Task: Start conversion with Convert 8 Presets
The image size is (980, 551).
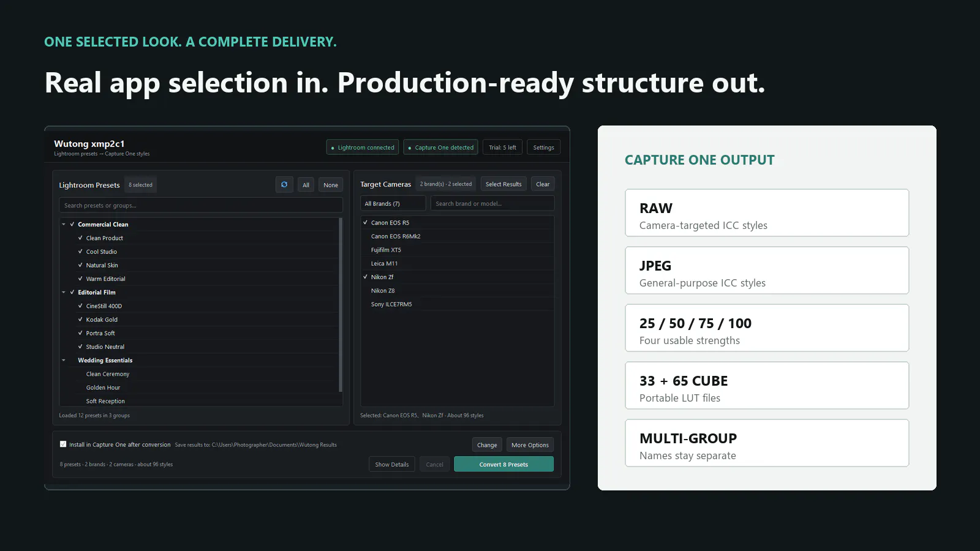Action: pyautogui.click(x=503, y=464)
